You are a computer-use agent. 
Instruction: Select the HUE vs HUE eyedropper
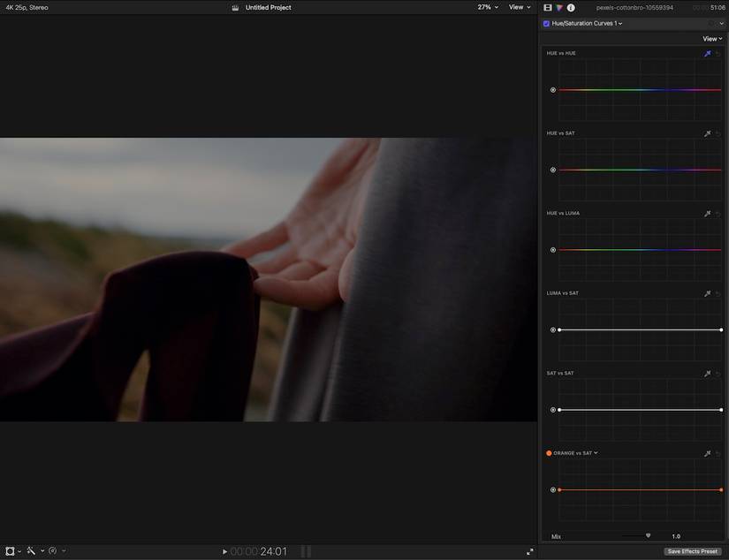[707, 53]
